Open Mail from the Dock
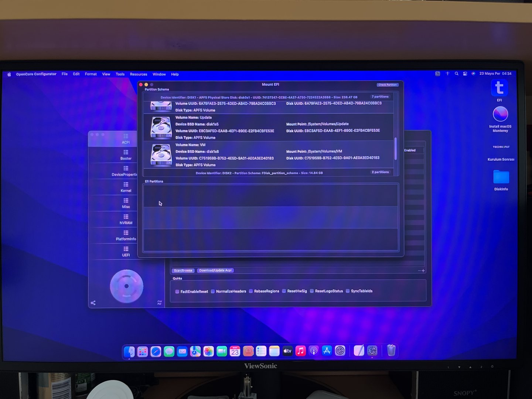 click(182, 351)
